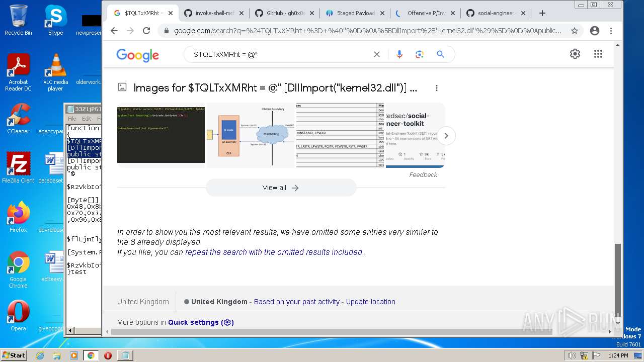Show more images with the right chevron

[x=446, y=136]
